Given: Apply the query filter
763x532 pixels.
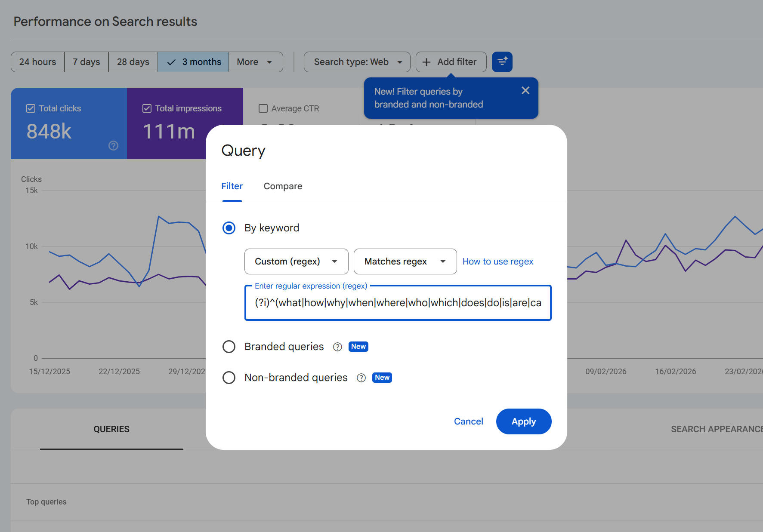Looking at the screenshot, I should (x=524, y=421).
